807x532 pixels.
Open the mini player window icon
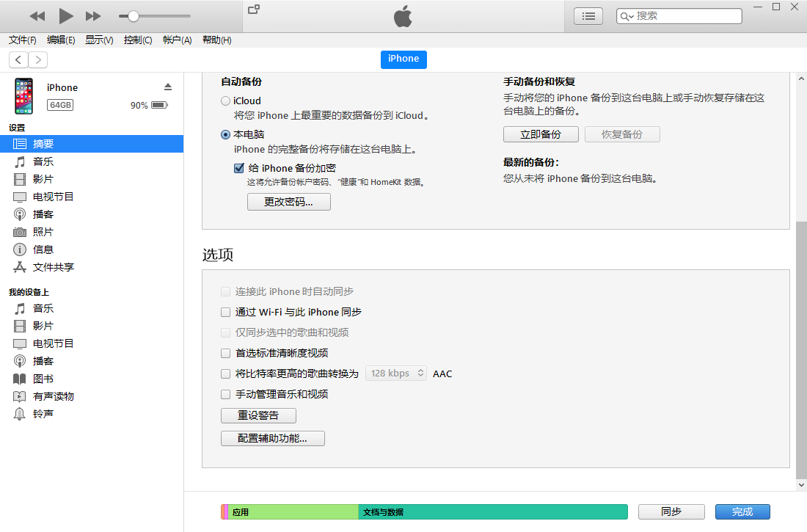254,10
